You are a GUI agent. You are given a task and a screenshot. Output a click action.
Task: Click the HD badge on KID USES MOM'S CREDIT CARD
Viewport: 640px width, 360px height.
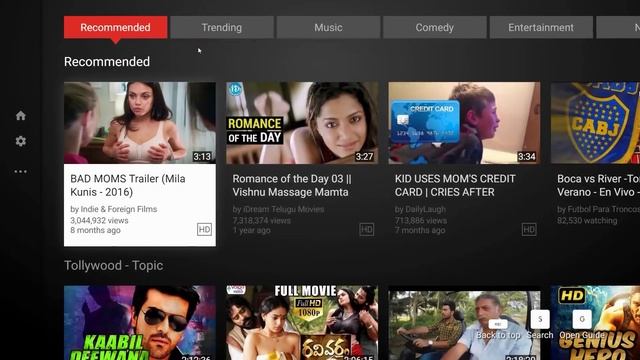(x=529, y=229)
